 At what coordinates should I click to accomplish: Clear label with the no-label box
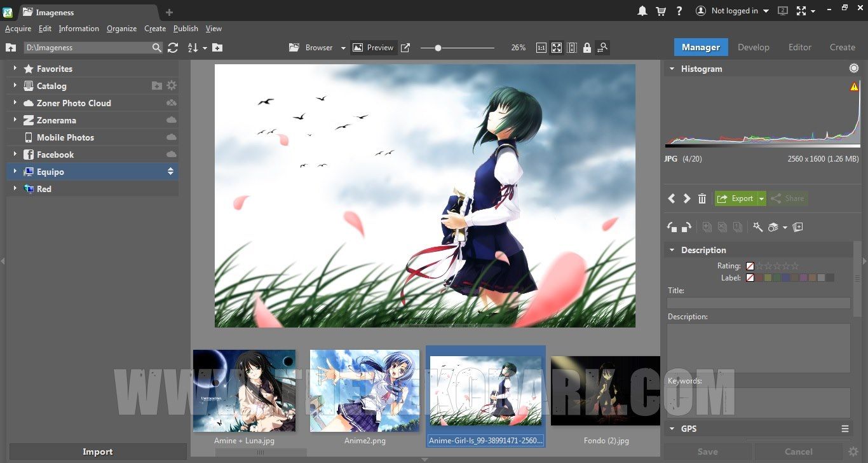750,278
